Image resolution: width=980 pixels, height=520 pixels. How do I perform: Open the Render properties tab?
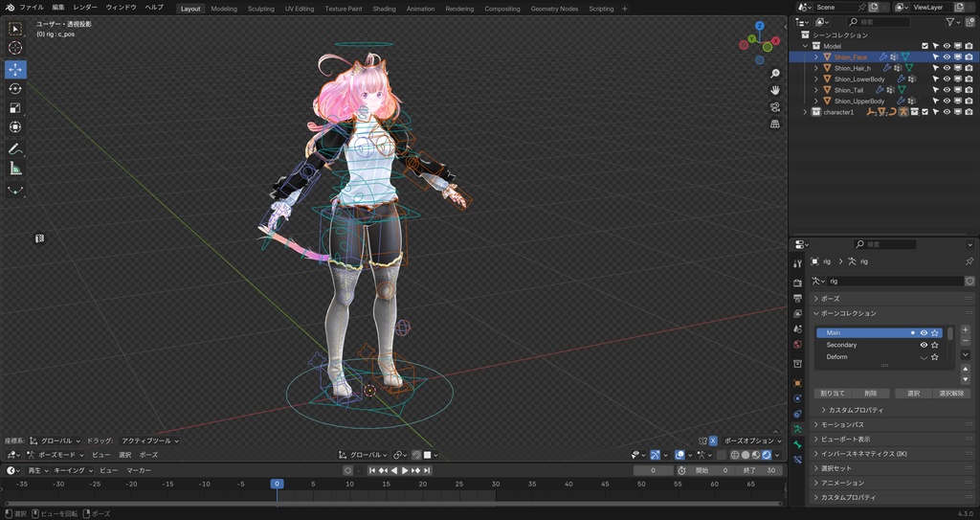point(797,283)
